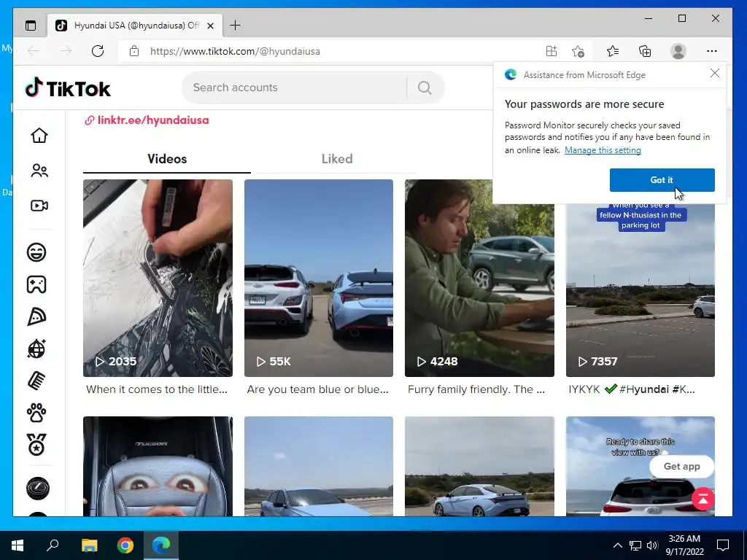Click the site lock icon in address bar
Screen dimensions: 747x560
(x=134, y=51)
